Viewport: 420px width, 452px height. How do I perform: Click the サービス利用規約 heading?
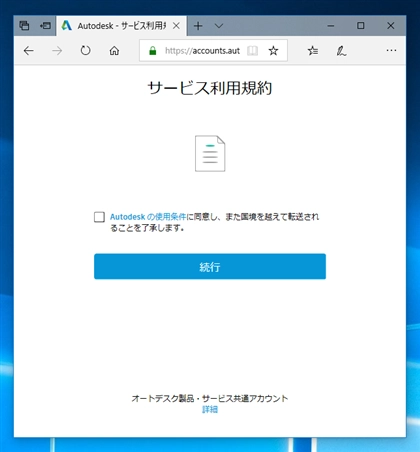pyautogui.click(x=210, y=88)
